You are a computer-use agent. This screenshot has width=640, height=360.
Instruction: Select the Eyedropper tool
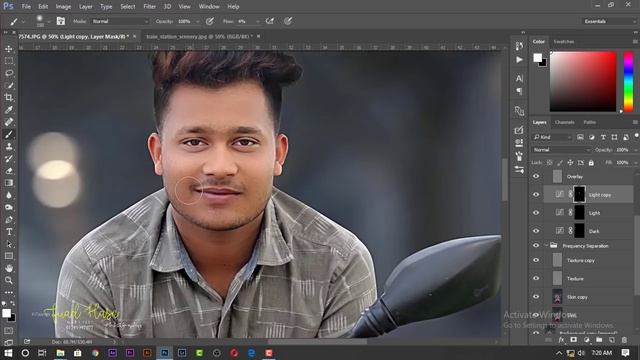9,110
